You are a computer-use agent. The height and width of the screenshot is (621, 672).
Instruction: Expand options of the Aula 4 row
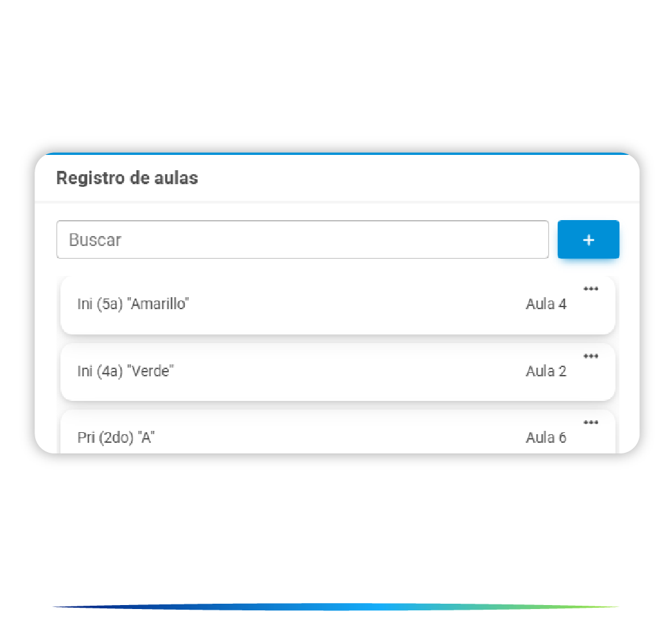pos(590,289)
